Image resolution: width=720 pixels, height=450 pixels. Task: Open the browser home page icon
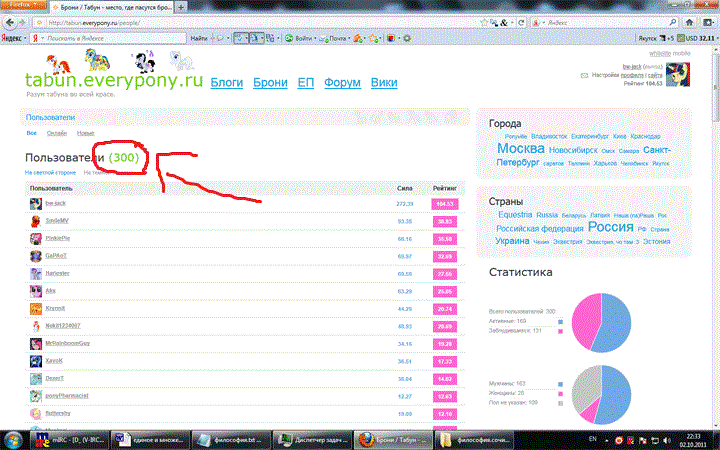coord(689,22)
